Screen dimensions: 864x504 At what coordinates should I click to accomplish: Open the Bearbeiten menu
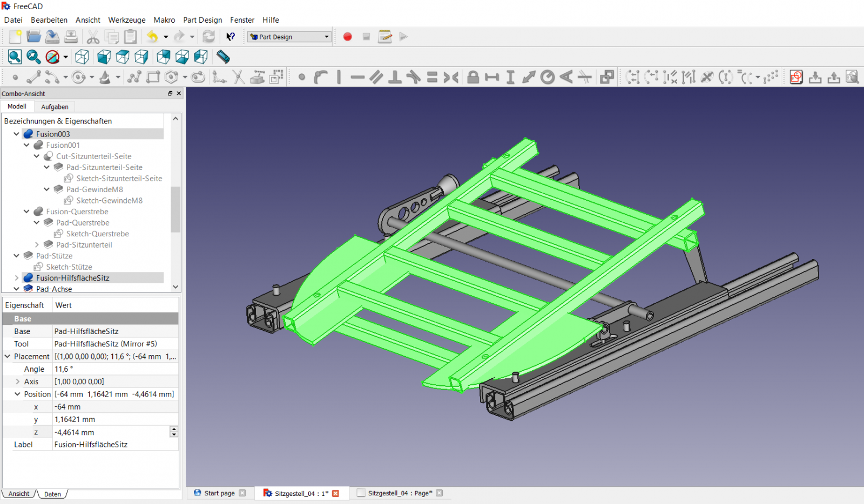pos(49,20)
